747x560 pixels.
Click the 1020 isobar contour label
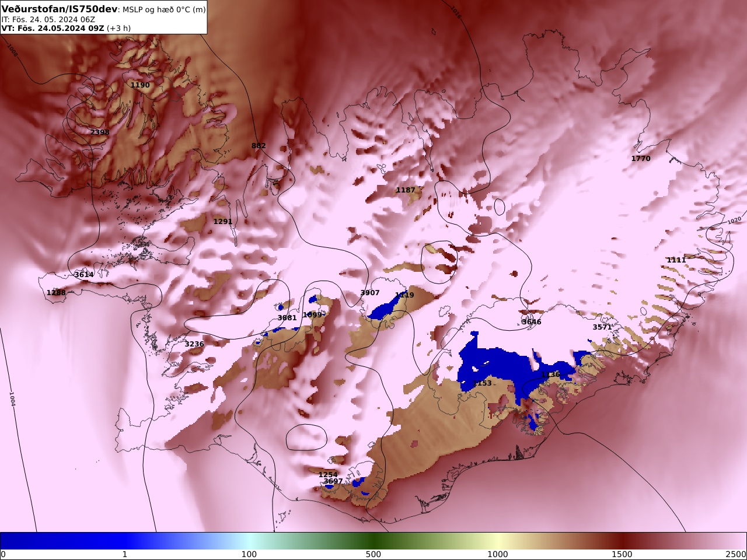[x=734, y=220]
